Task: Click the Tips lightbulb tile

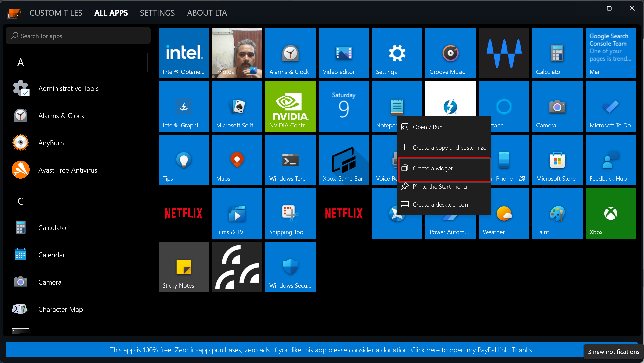Action: coord(184,160)
